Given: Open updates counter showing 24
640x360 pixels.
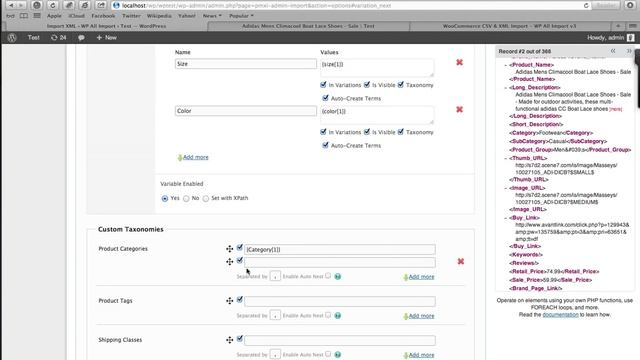Looking at the screenshot, I should tap(58, 38).
